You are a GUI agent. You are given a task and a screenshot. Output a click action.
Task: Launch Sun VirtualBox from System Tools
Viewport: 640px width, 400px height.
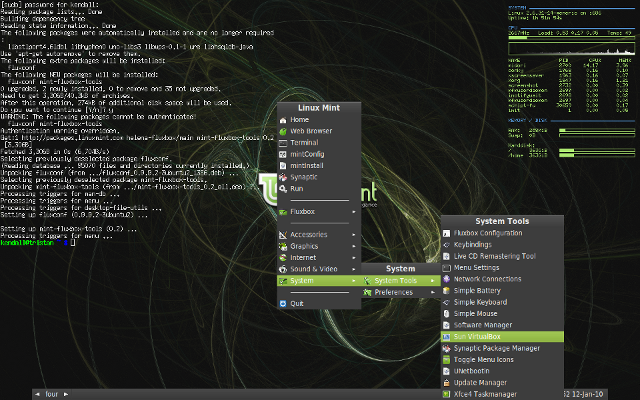(x=502, y=337)
